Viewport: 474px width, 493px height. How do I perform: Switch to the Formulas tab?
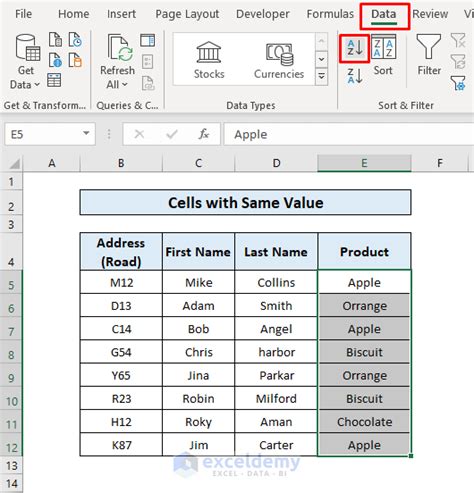coord(330,14)
